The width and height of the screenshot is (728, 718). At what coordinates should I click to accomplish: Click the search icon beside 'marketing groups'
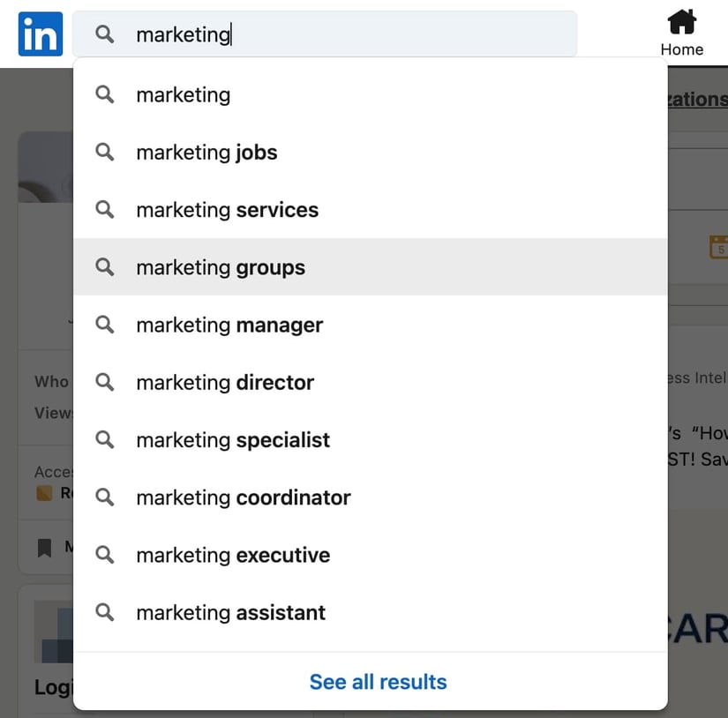(104, 266)
